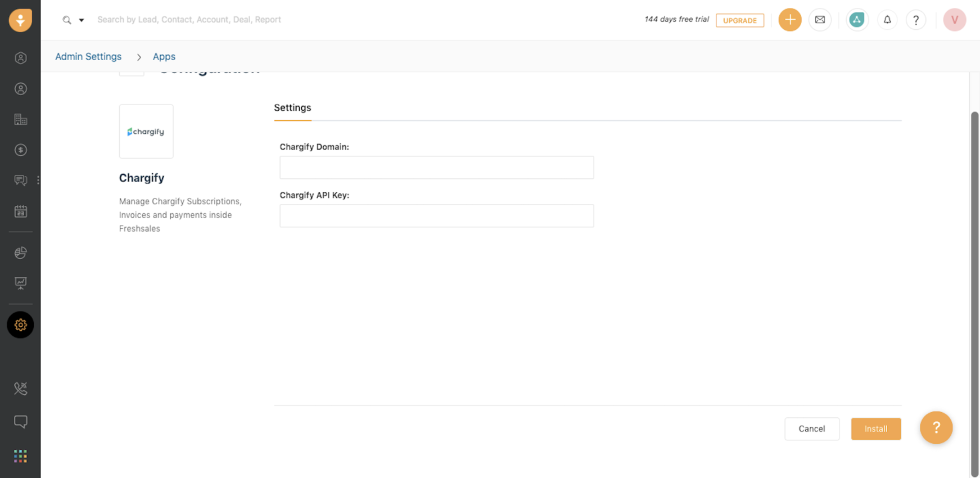Click the orange quick add plus button
The width and height of the screenshot is (980, 478).
(x=790, y=20)
